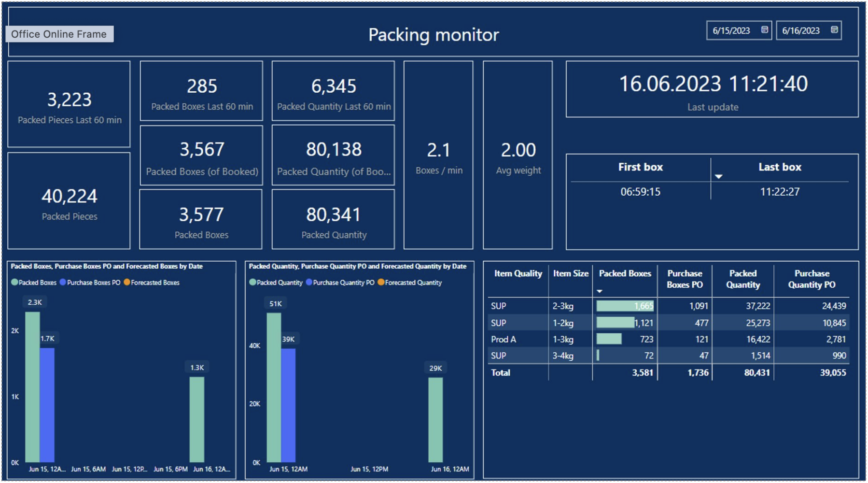The height and width of the screenshot is (483, 868).
Task: Open the start date calendar picker
Action: click(764, 30)
